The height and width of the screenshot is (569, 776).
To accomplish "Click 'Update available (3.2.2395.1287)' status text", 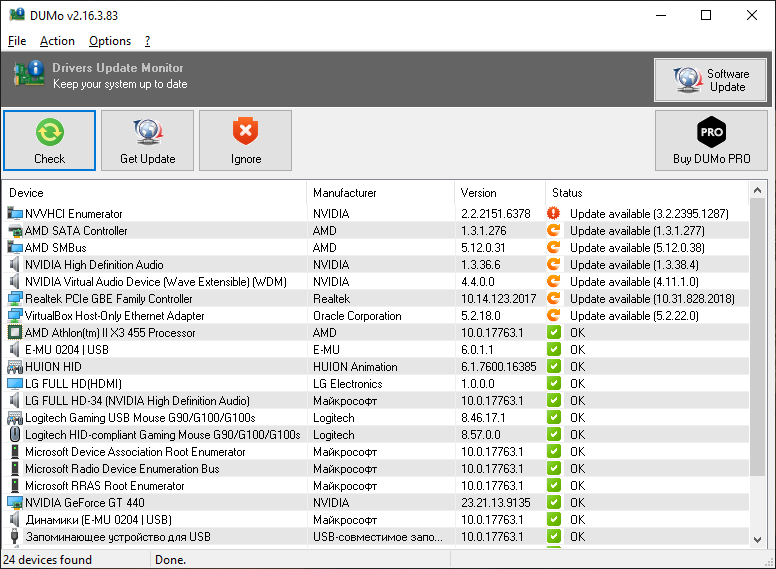I will point(649,214).
